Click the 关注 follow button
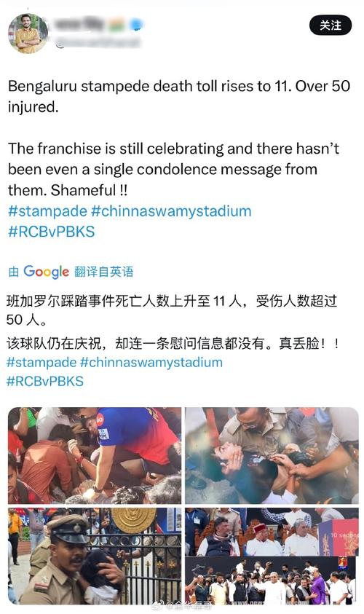This screenshot has width=364, height=614. click(331, 25)
